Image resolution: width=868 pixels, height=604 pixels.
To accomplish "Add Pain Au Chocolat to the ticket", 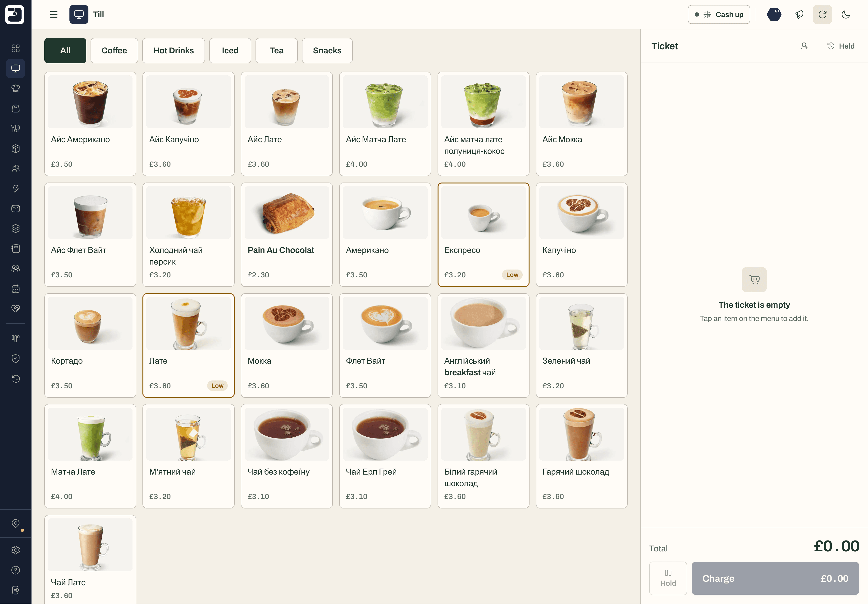I will pyautogui.click(x=287, y=235).
